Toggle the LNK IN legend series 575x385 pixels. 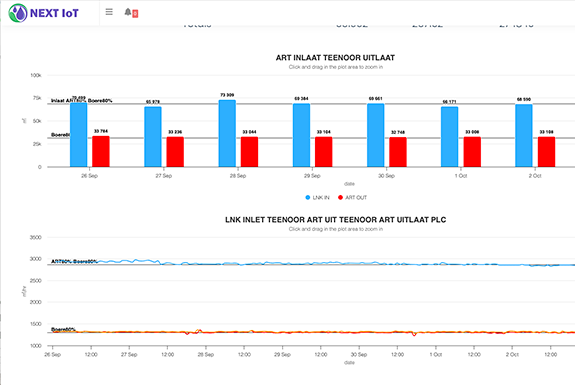[318, 197]
